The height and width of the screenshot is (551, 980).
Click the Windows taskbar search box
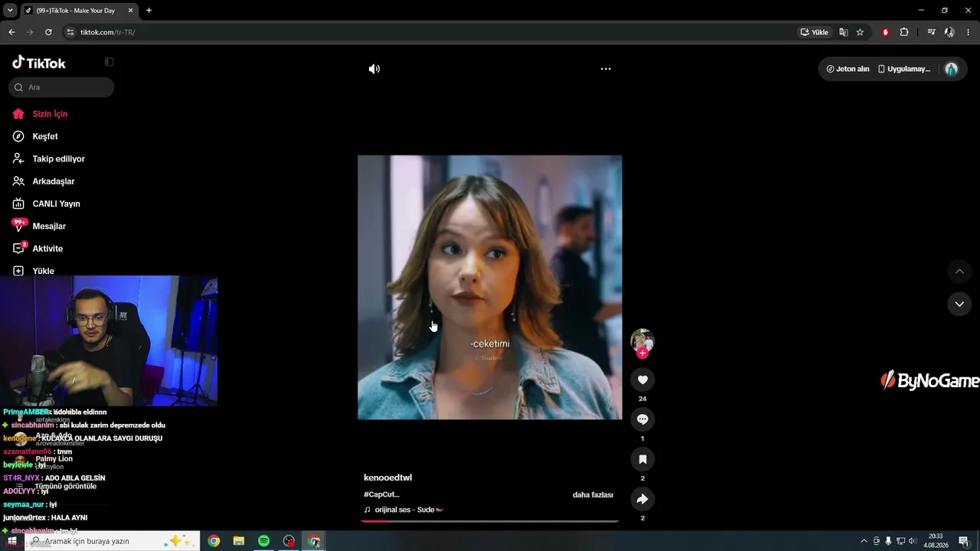(x=113, y=541)
